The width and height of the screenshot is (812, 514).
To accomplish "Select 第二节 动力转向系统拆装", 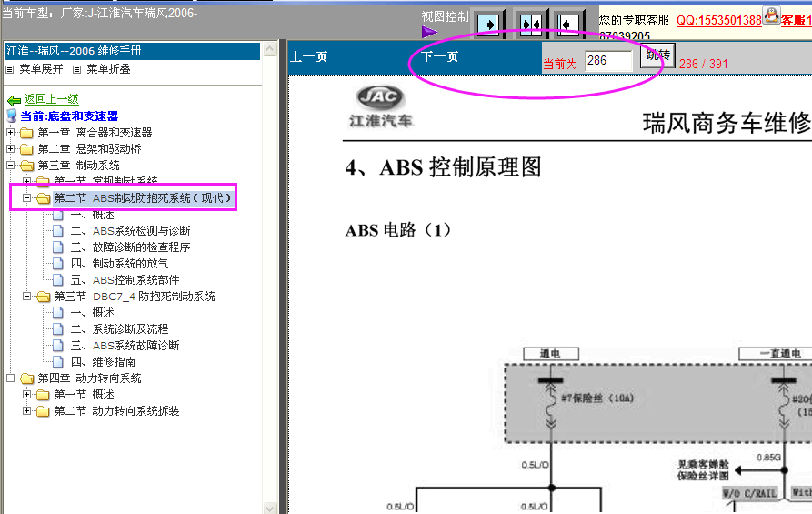I will pos(116,411).
